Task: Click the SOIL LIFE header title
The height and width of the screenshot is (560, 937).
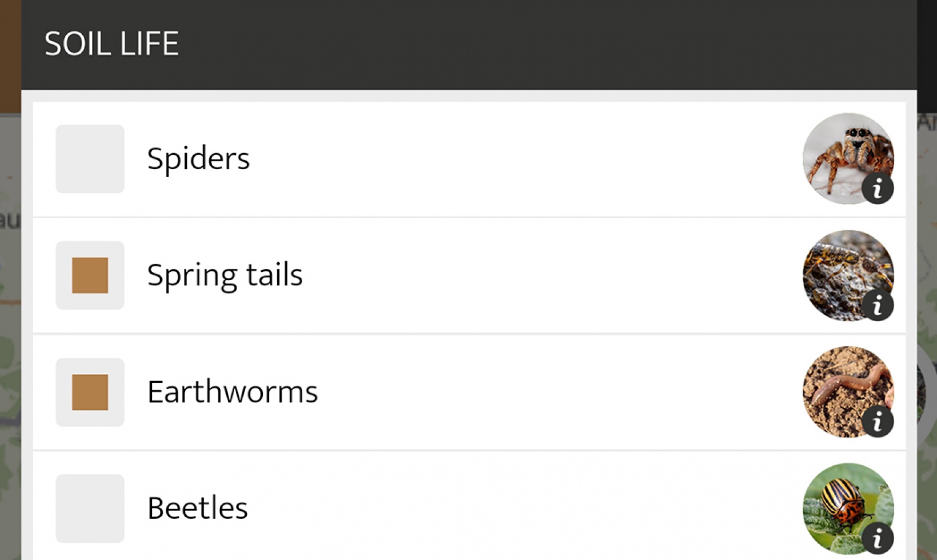Action: (112, 43)
